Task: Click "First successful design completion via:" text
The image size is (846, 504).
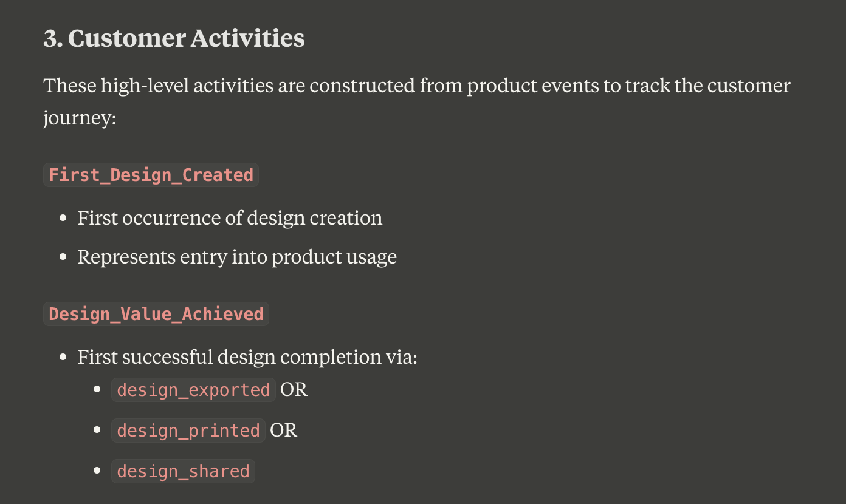Action: tap(247, 356)
